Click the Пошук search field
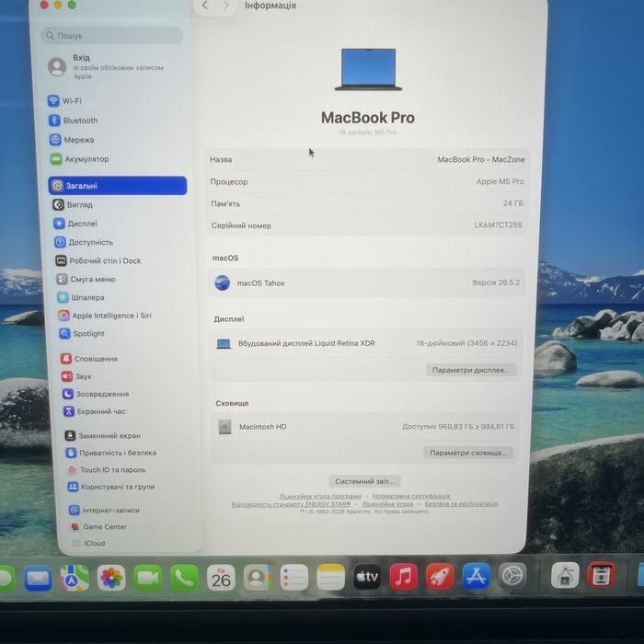The image size is (644, 644). (x=111, y=36)
